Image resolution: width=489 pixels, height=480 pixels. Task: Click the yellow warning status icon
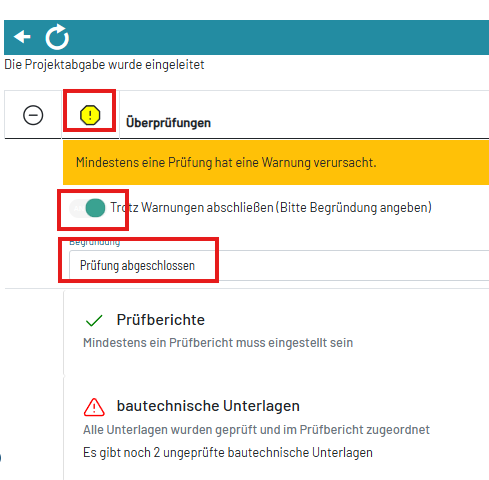click(90, 115)
